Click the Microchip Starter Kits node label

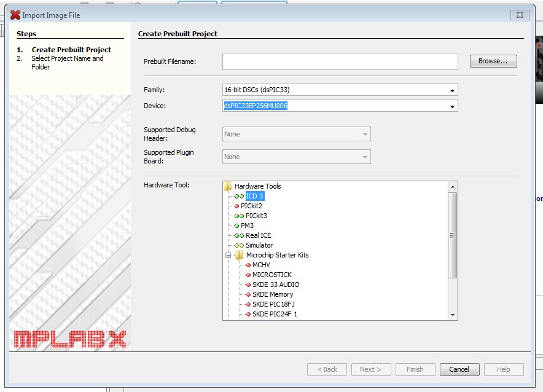click(x=277, y=255)
